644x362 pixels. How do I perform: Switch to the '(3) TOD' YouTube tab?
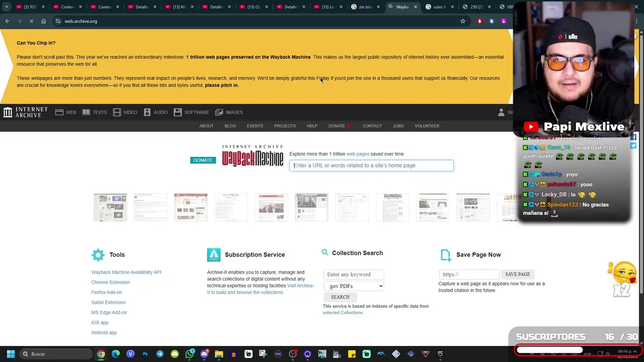tap(30, 7)
